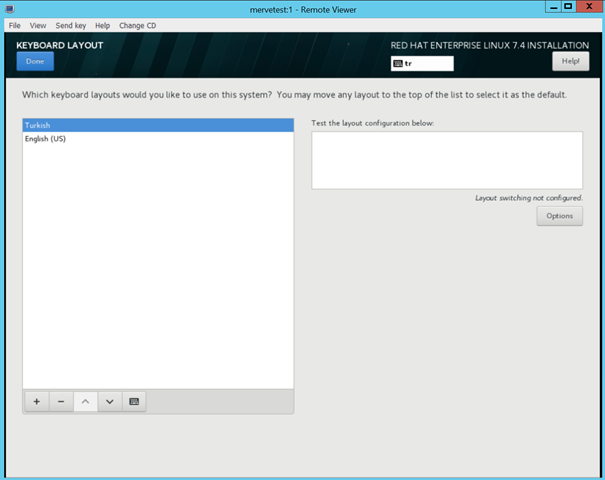Screen dimensions: 605x480
Task: Open the File menu
Action: [14, 25]
